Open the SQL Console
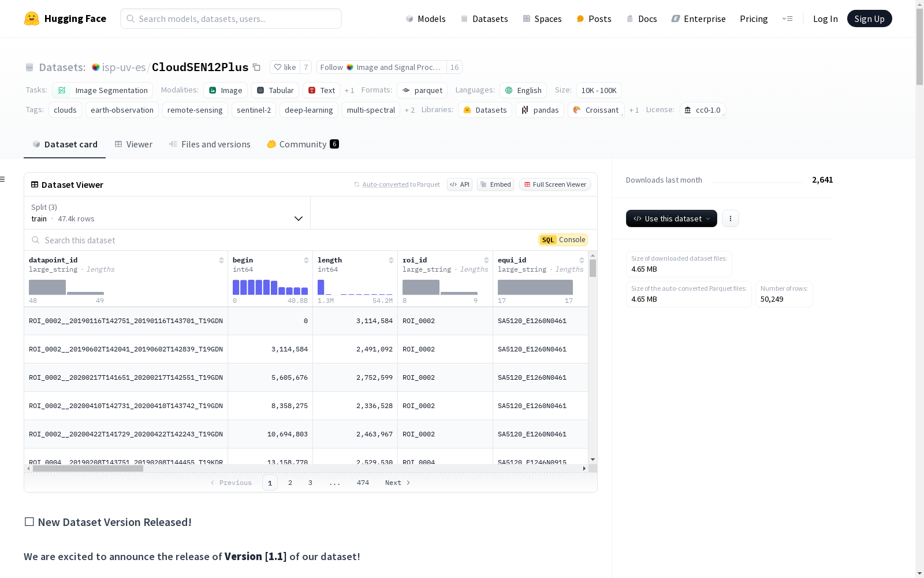The image size is (924, 578). [x=563, y=240]
